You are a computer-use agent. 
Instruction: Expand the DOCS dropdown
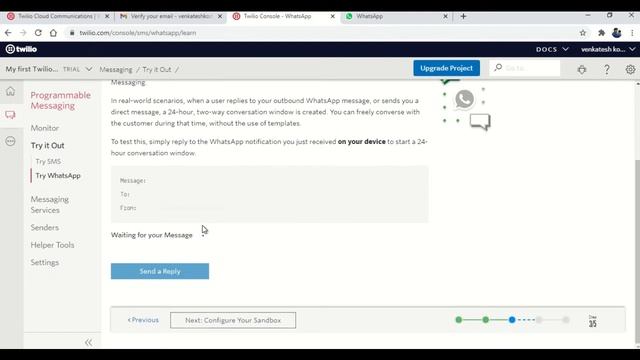click(552, 49)
